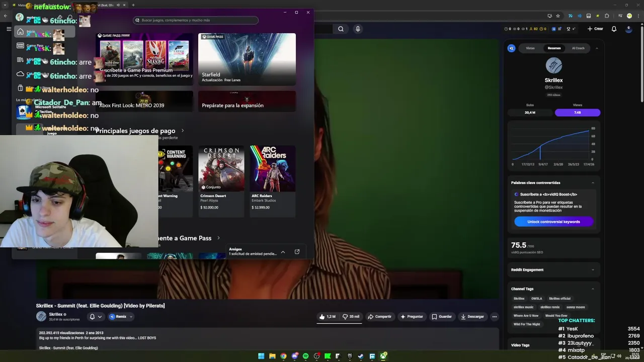Expand Principales juegos de pago section arrow
This screenshot has width=644, height=362.
pyautogui.click(x=182, y=131)
